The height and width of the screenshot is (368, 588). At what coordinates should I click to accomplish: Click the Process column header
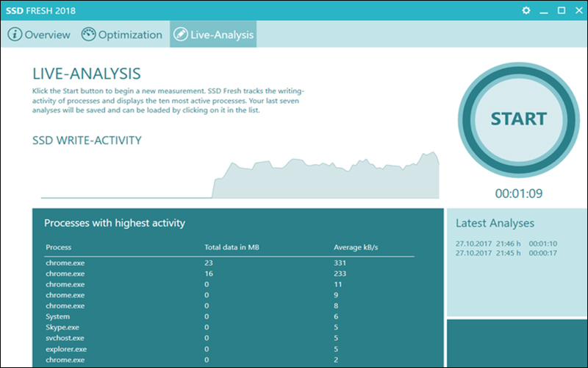pyautogui.click(x=59, y=247)
